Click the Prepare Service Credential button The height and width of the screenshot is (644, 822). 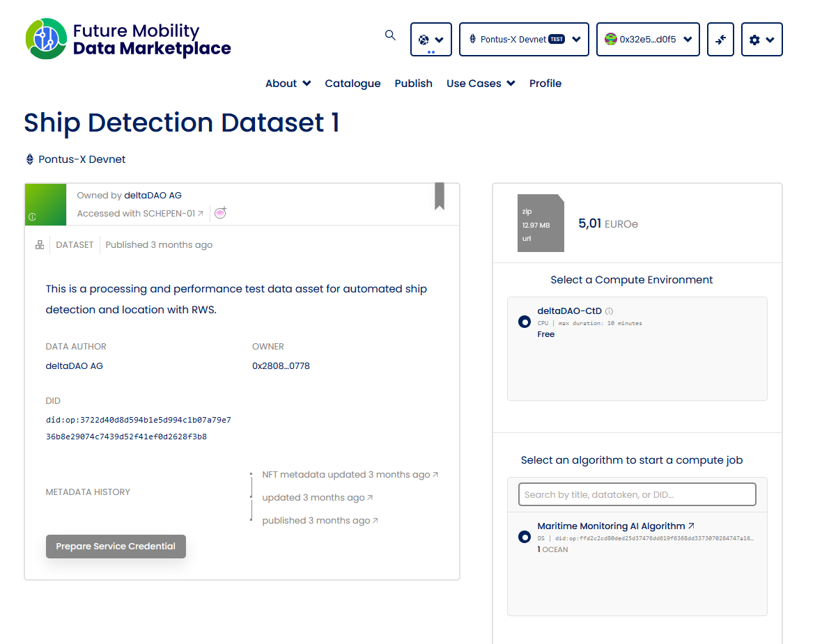tap(116, 547)
